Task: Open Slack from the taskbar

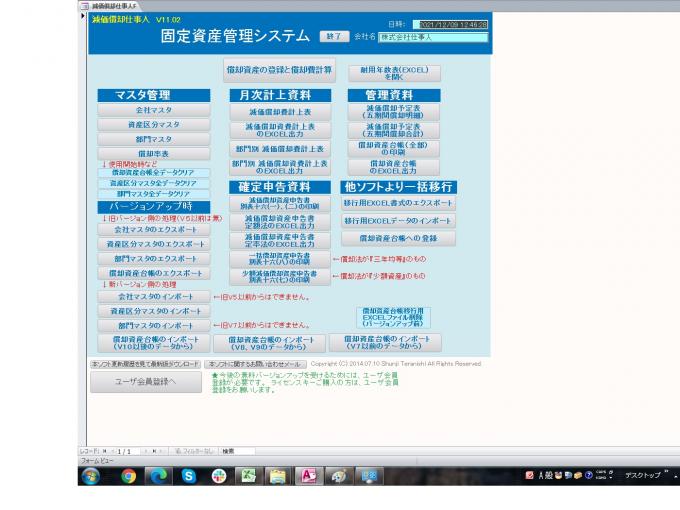Action: (218, 476)
